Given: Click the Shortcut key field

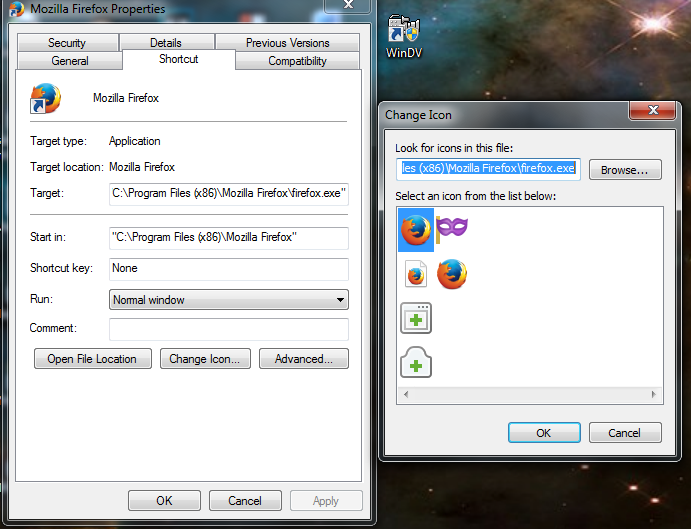Looking at the screenshot, I should click(x=229, y=269).
